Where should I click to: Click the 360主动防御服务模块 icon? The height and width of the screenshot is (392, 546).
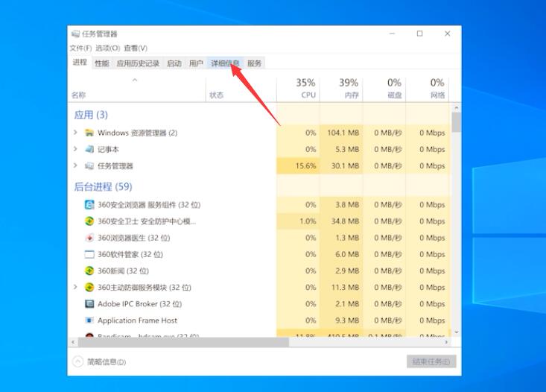(x=89, y=288)
